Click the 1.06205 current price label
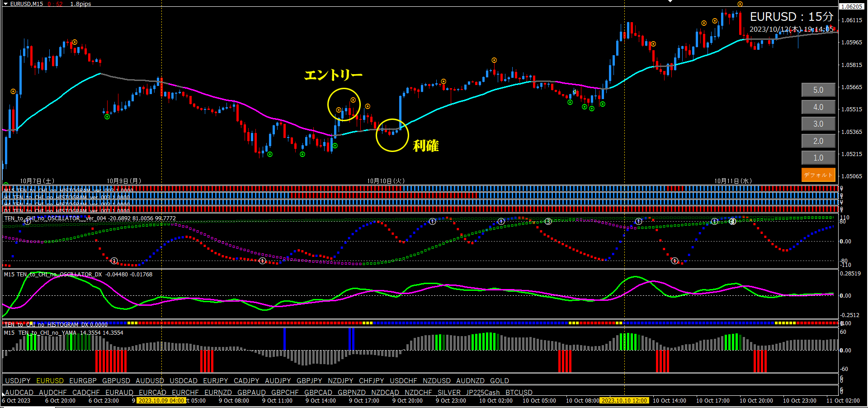 pyautogui.click(x=852, y=7)
